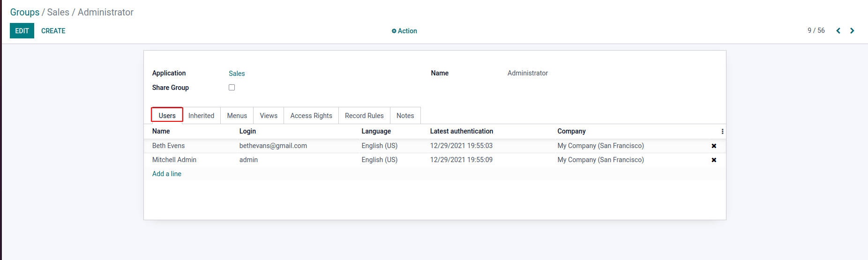The height and width of the screenshot is (260, 868).
Task: Sort by Latest authentication column
Action: (462, 131)
